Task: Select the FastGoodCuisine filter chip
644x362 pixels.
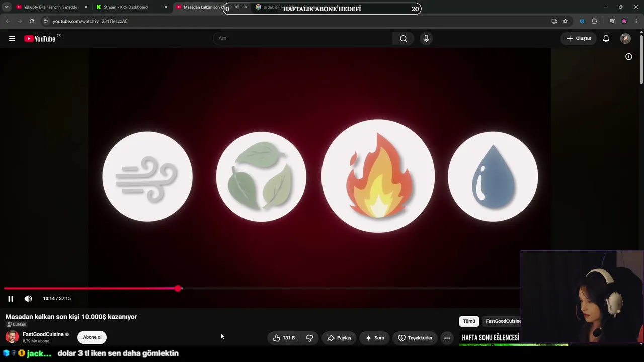Action: [x=502, y=321]
